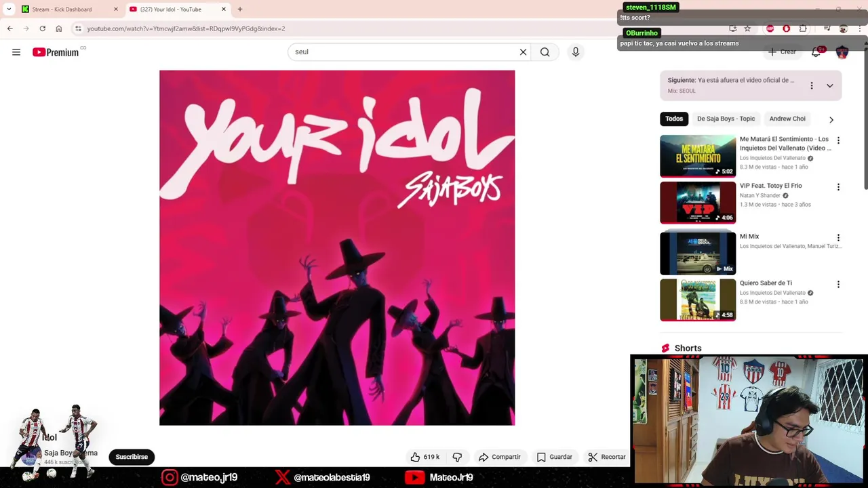The width and height of the screenshot is (868, 488).
Task: Open the media controls icon in the toolbar
Action: [827, 28]
